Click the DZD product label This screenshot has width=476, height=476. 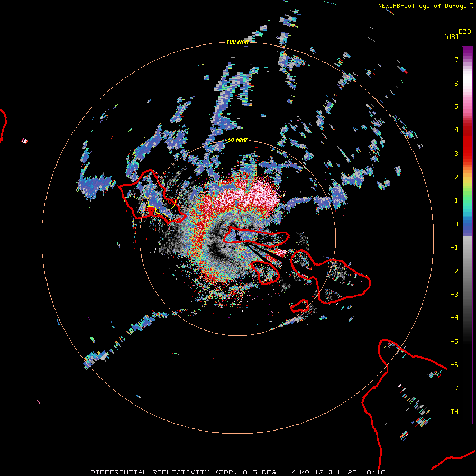(465, 32)
